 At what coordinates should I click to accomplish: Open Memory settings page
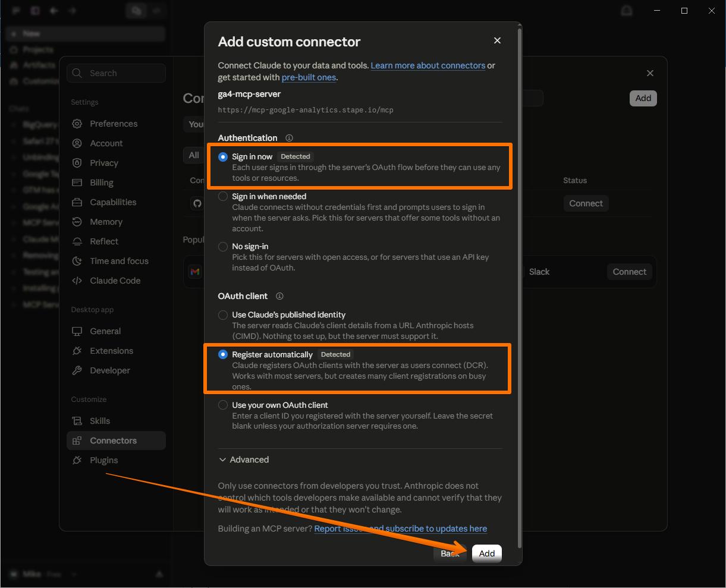coord(117,222)
